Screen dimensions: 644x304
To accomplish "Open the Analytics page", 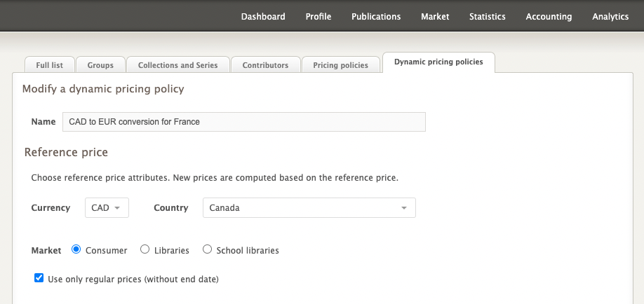I will pyautogui.click(x=610, y=17).
